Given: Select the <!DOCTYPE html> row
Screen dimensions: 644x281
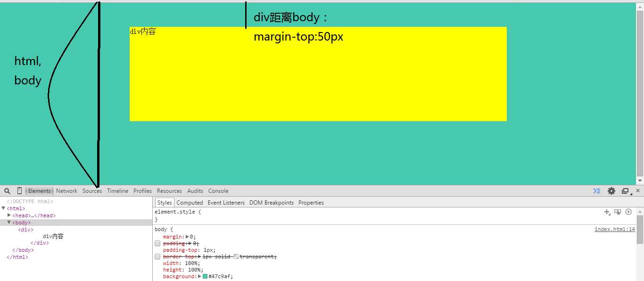Looking at the screenshot, I should (x=30, y=201).
